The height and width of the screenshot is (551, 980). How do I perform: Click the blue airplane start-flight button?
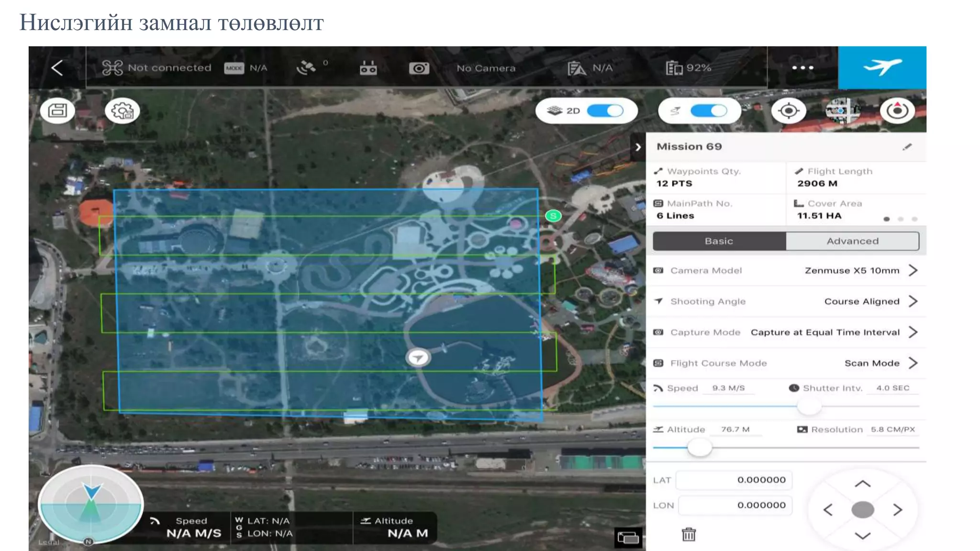point(882,67)
